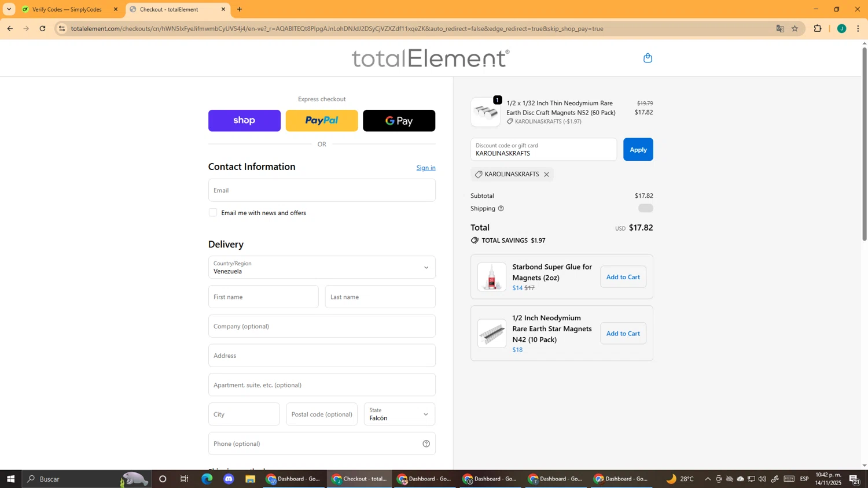Close the Checkout totalElement tab

tap(223, 9)
